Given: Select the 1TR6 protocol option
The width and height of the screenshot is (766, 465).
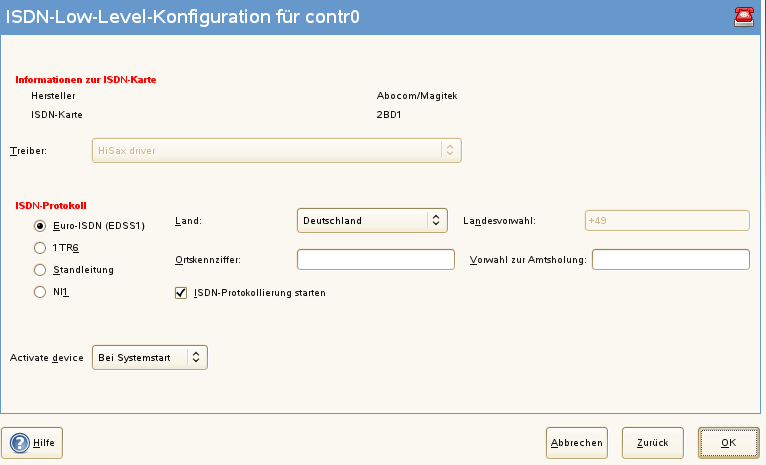Looking at the screenshot, I should coord(41,247).
